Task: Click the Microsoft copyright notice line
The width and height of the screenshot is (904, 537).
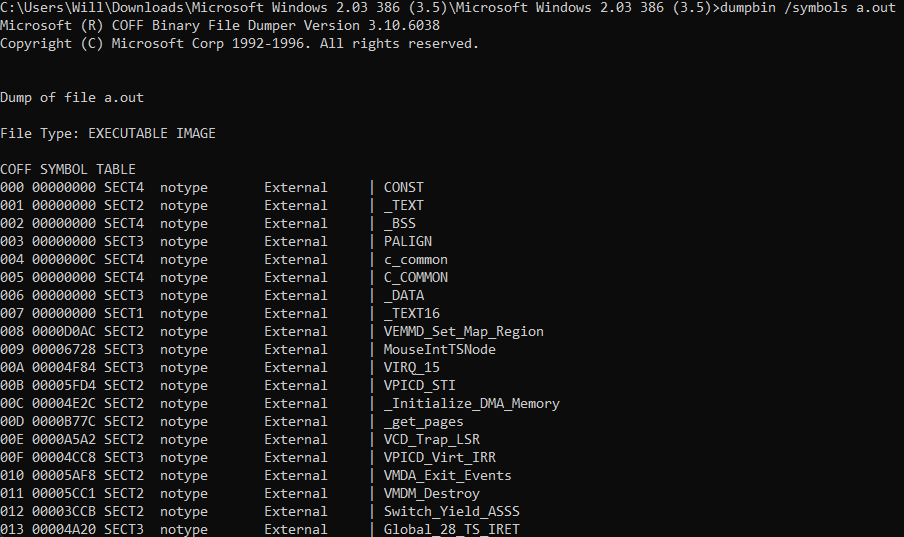Action: pos(240,44)
